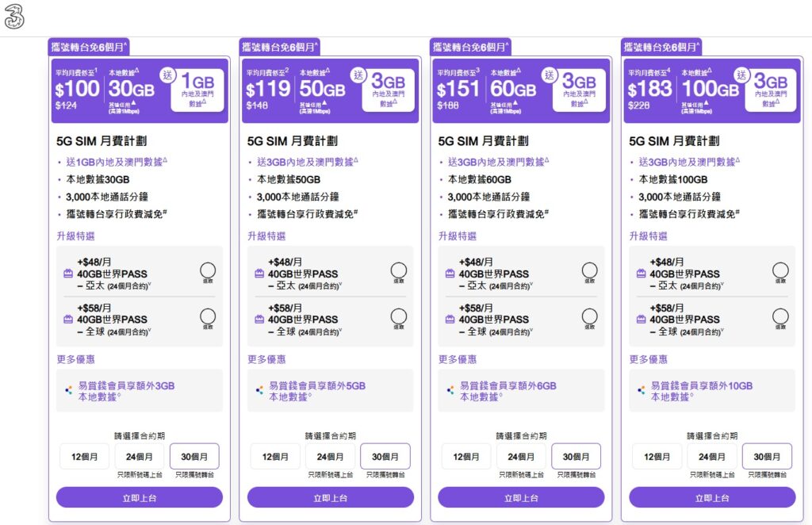Choose the 12個月 contract for the $183 plan

coord(657,456)
